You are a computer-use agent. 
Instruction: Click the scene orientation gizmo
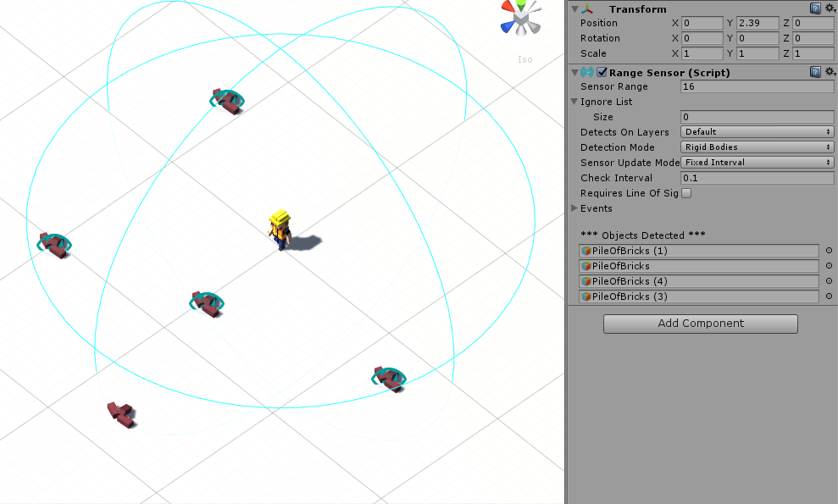click(x=521, y=18)
